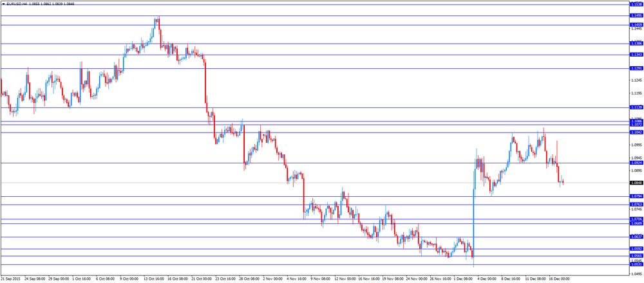Click the 12 Nov 00:00 time label

[345, 278]
